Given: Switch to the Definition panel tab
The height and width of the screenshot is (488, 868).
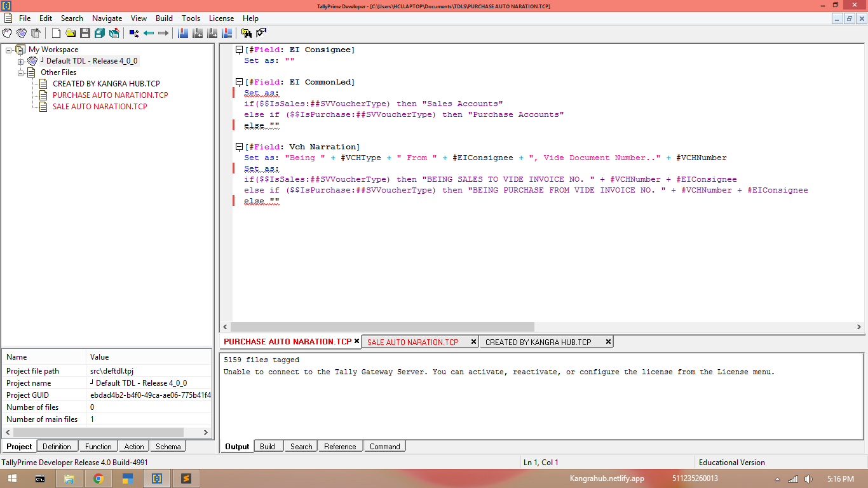Looking at the screenshot, I should (57, 447).
